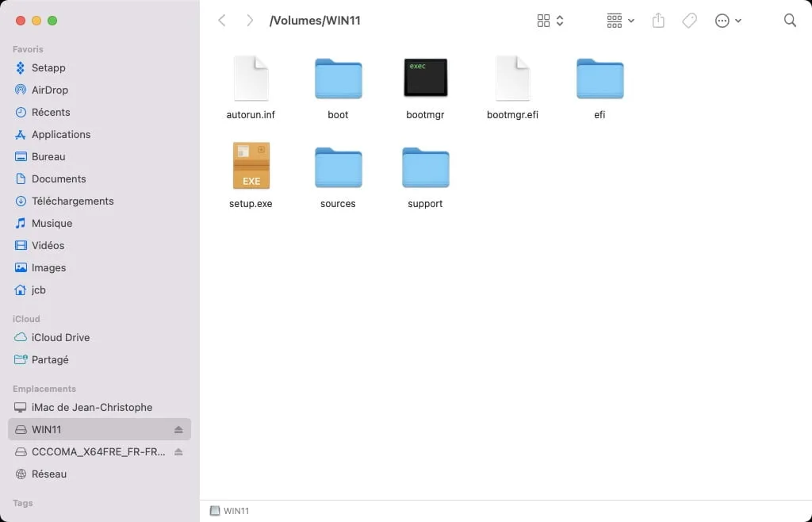The height and width of the screenshot is (522, 812).
Task: Go forward with the right chevron button
Action: [250, 21]
